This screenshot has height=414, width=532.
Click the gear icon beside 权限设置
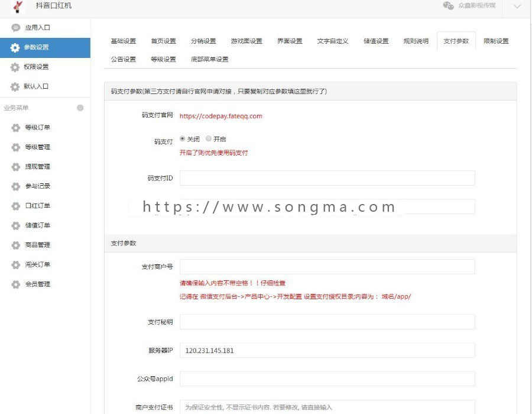15,67
